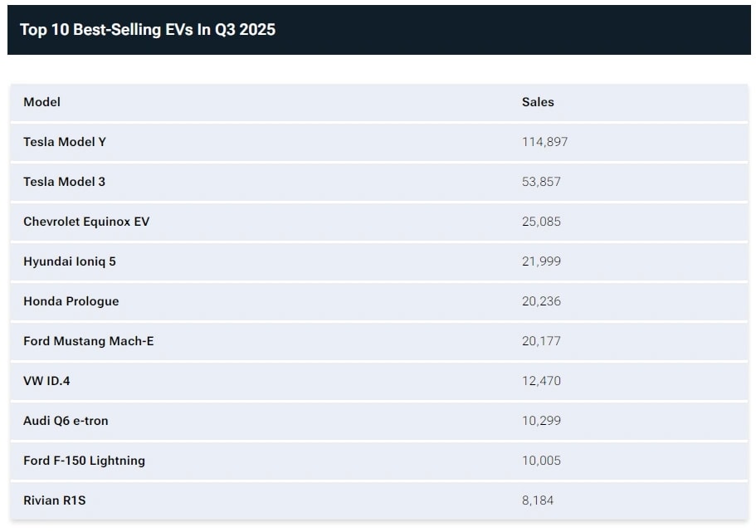This screenshot has height=532, width=756.
Task: Select the Honda Prologue row label
Action: (71, 301)
